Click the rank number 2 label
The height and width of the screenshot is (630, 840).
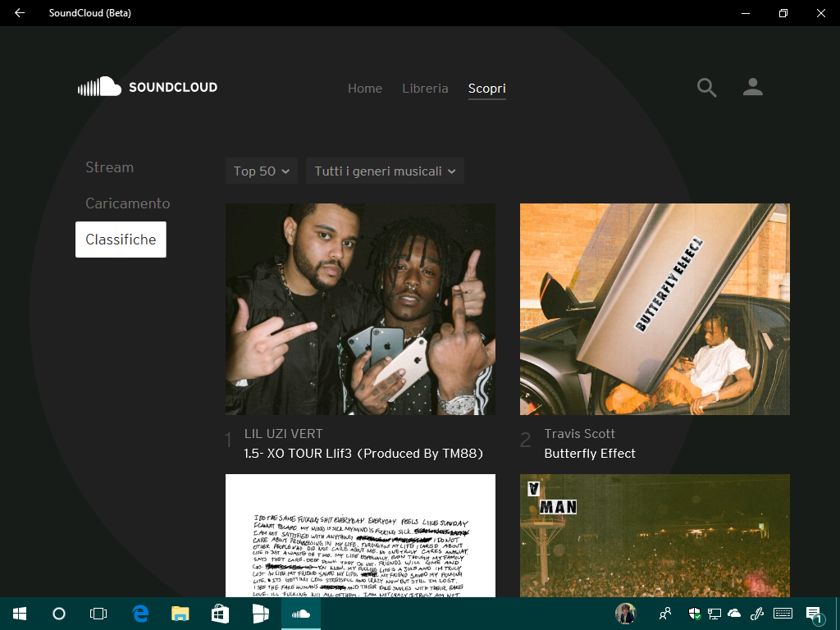(x=526, y=441)
